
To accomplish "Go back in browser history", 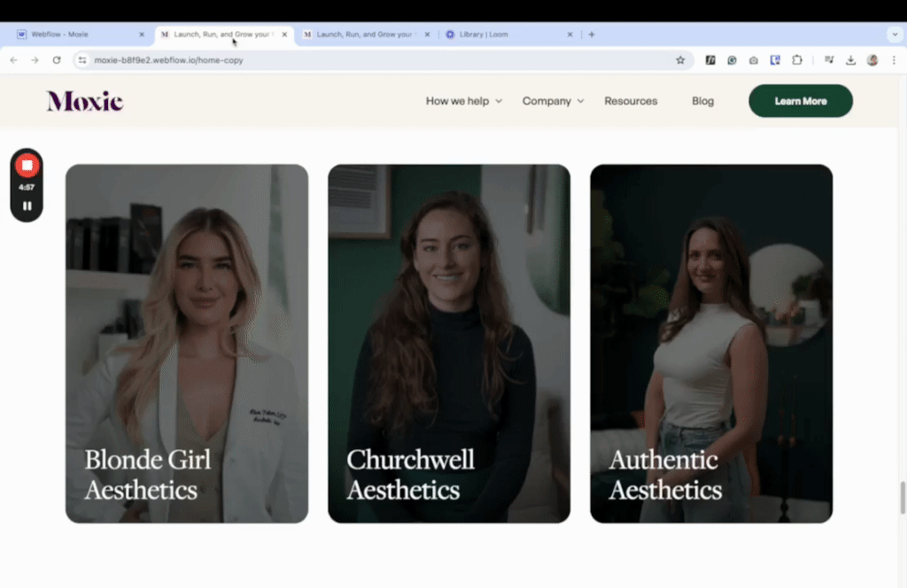I will [14, 60].
